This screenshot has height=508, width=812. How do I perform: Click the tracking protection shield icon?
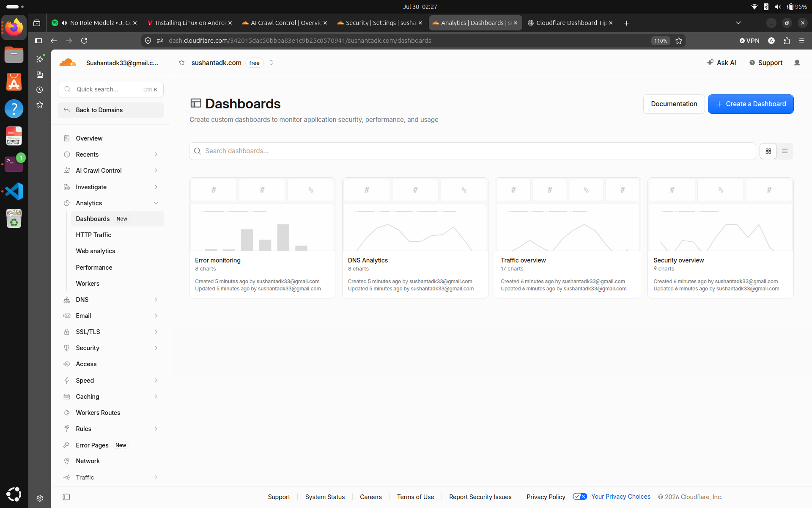(x=148, y=41)
